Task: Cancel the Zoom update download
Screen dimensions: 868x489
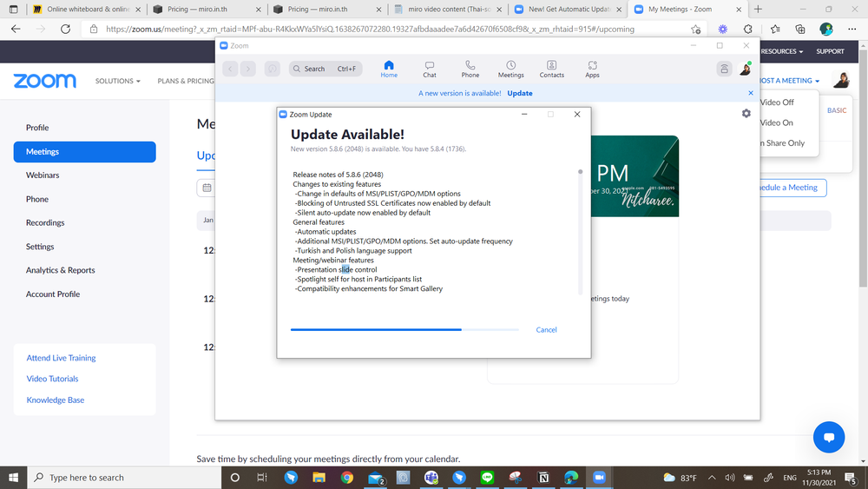Action: pos(546,329)
